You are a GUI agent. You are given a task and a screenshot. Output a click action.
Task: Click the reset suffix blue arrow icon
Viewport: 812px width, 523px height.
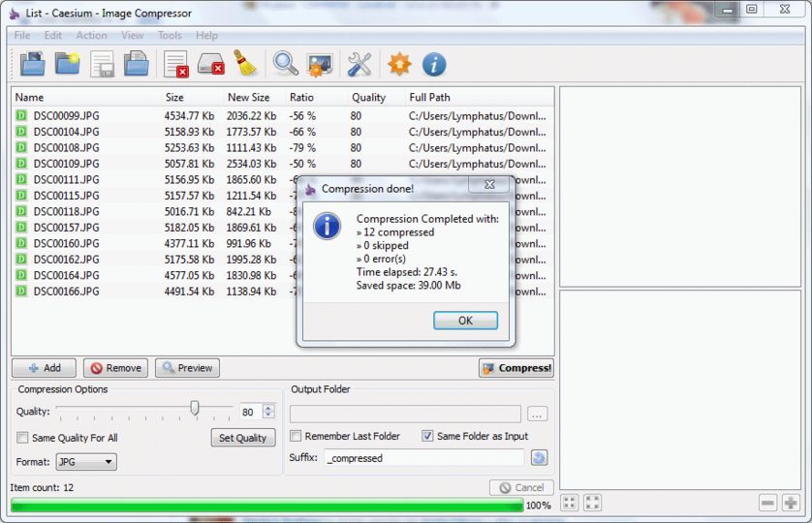pos(539,458)
